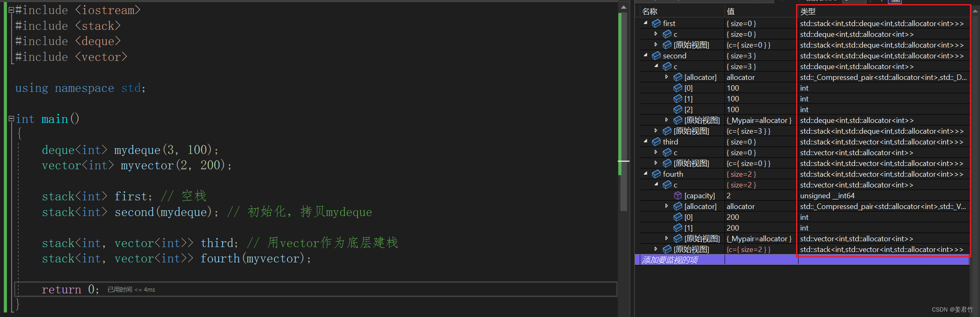The width and height of the screenshot is (980, 317).
Task: Click the editor scrollbar up arrow
Action: coord(624,7)
